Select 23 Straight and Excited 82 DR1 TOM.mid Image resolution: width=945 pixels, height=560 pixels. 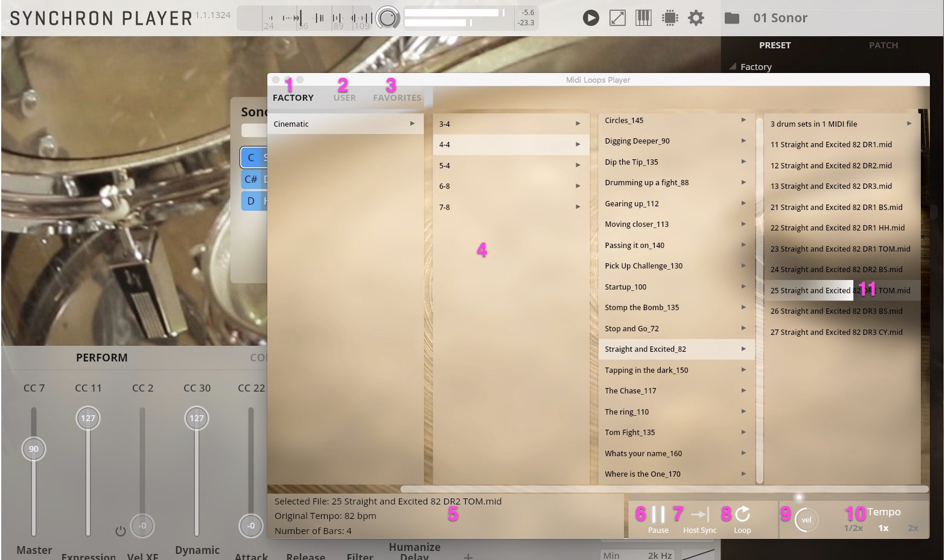pos(842,249)
